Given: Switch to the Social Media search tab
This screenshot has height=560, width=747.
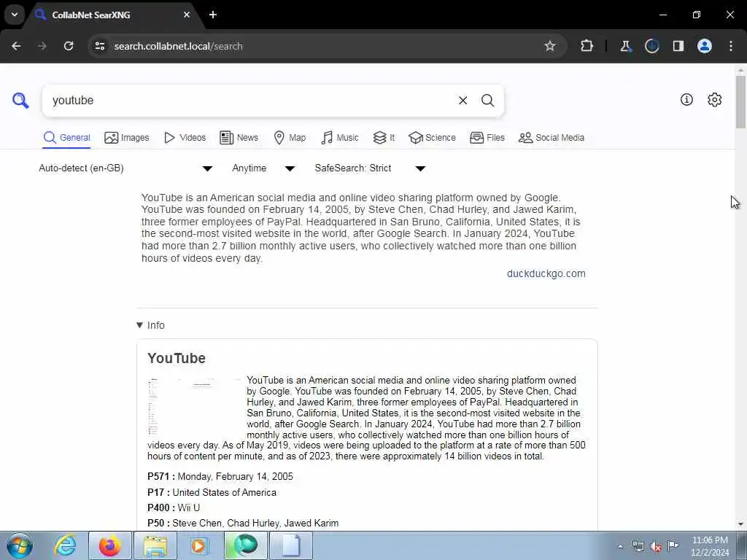Looking at the screenshot, I should (x=551, y=138).
